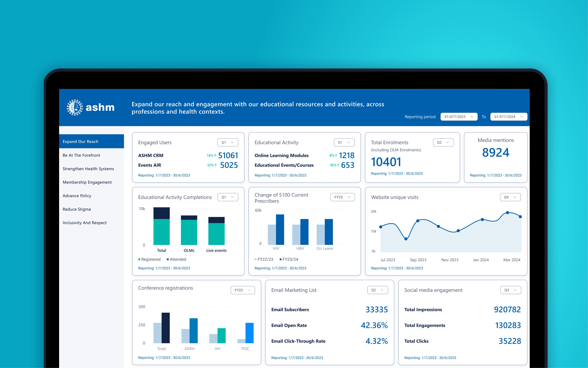Click Reporting date link under Social media engagement
The width and height of the screenshot is (588, 368).
[x=430, y=358]
